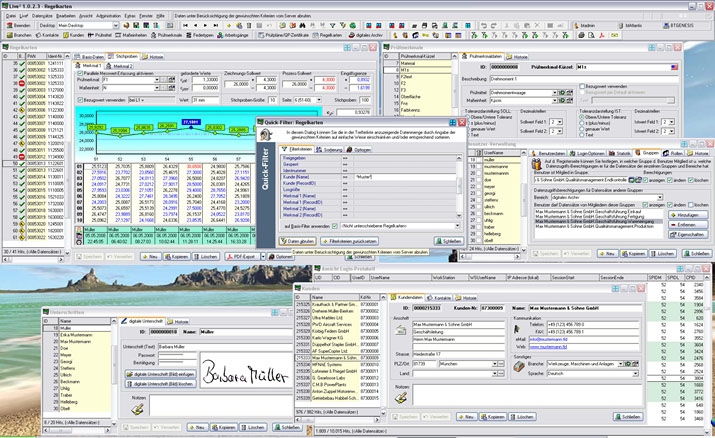This screenshot has height=438, width=715.
Task: Open the Federtypen module from the toolbar
Action: (199, 35)
